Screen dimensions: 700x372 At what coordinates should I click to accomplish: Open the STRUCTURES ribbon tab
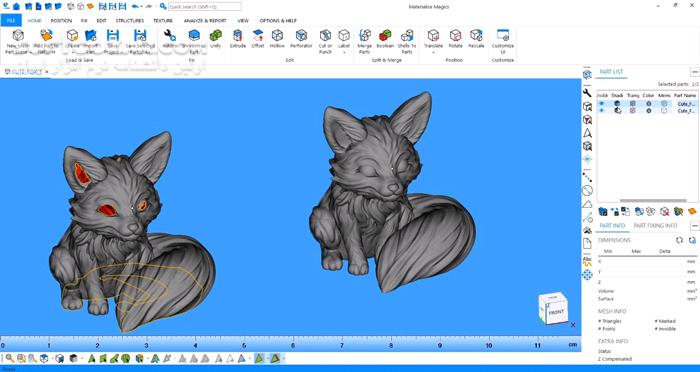pyautogui.click(x=130, y=21)
